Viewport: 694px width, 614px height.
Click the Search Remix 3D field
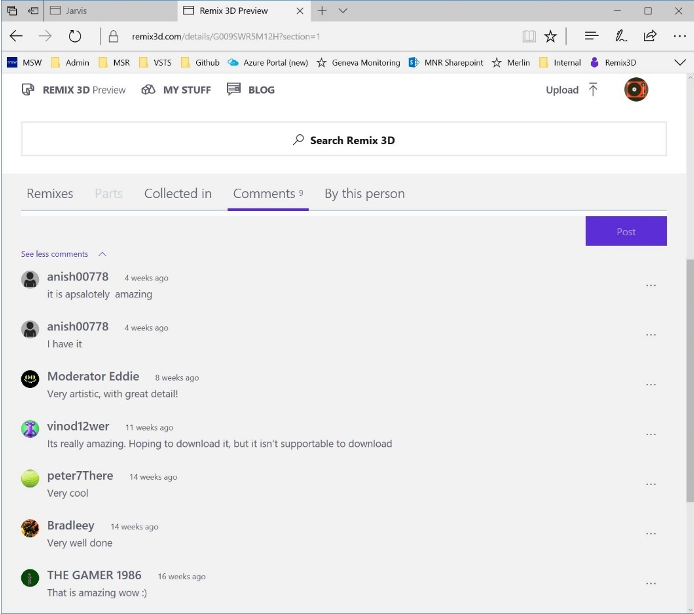click(344, 140)
